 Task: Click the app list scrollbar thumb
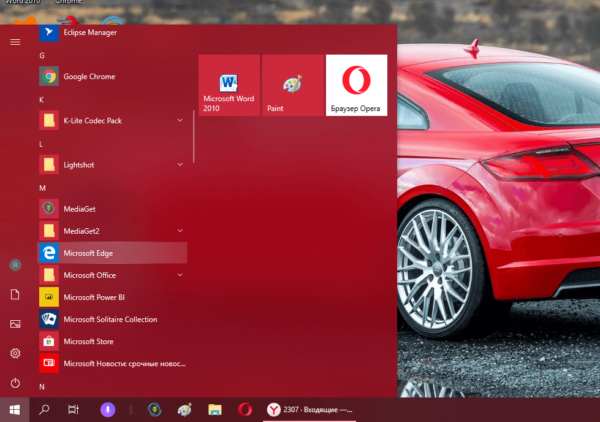(194, 137)
